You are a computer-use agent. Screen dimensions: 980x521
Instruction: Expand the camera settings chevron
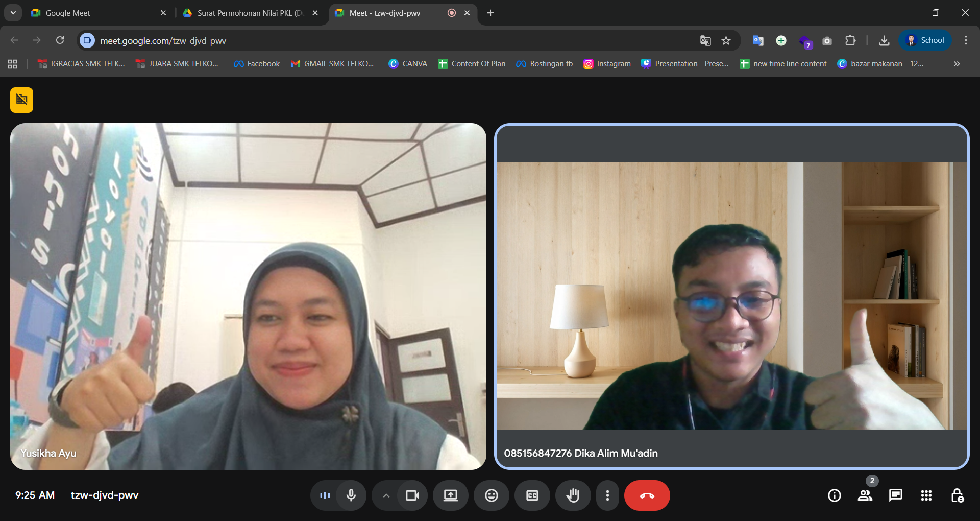[386, 495]
